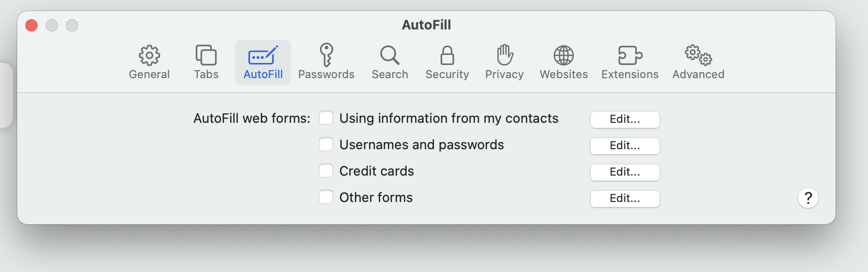Switch to the Tabs preferences pane

(206, 55)
